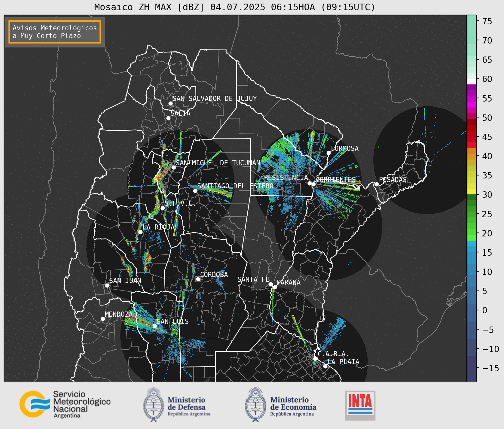The width and height of the screenshot is (504, 429).
Task: Click the −15 colorbar tick label
Action: coord(490,368)
